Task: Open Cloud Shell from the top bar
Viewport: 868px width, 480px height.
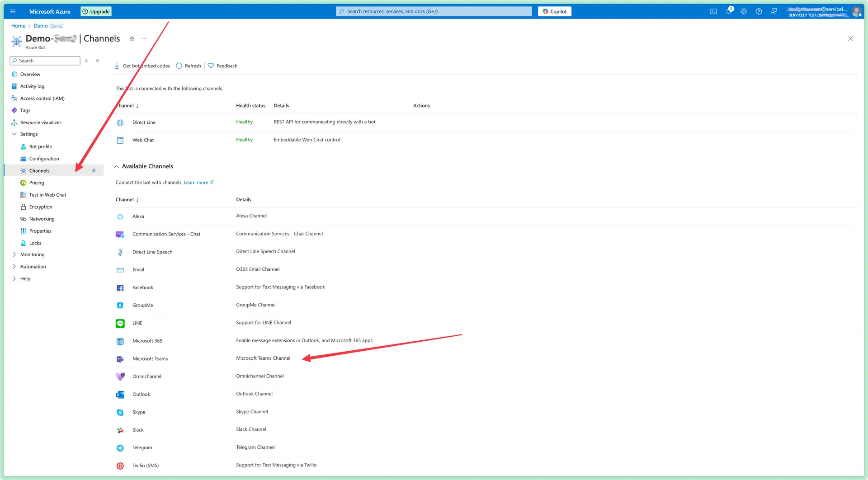Action: (x=713, y=11)
